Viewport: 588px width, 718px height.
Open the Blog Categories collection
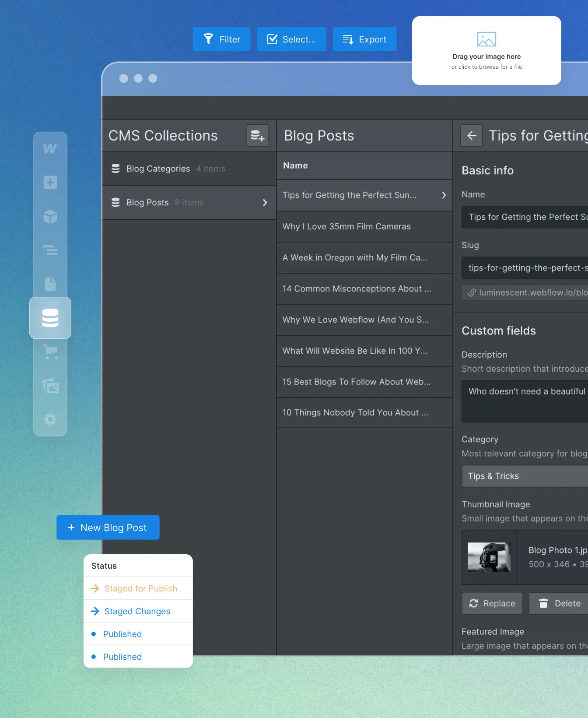[x=189, y=169]
